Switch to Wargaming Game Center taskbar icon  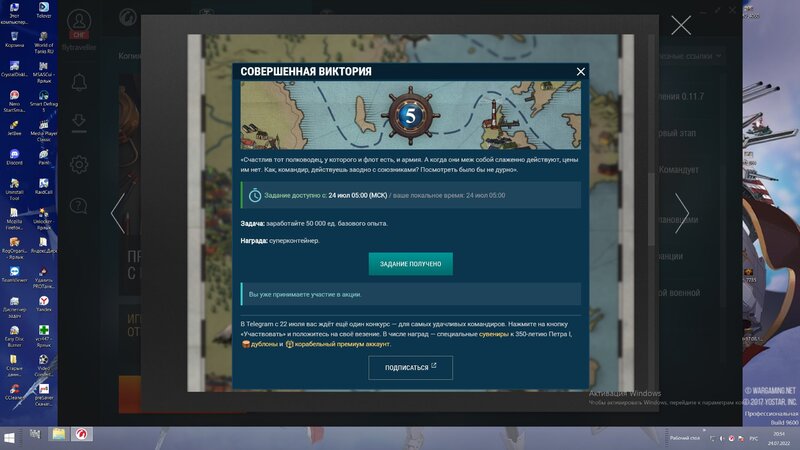[x=81, y=434]
